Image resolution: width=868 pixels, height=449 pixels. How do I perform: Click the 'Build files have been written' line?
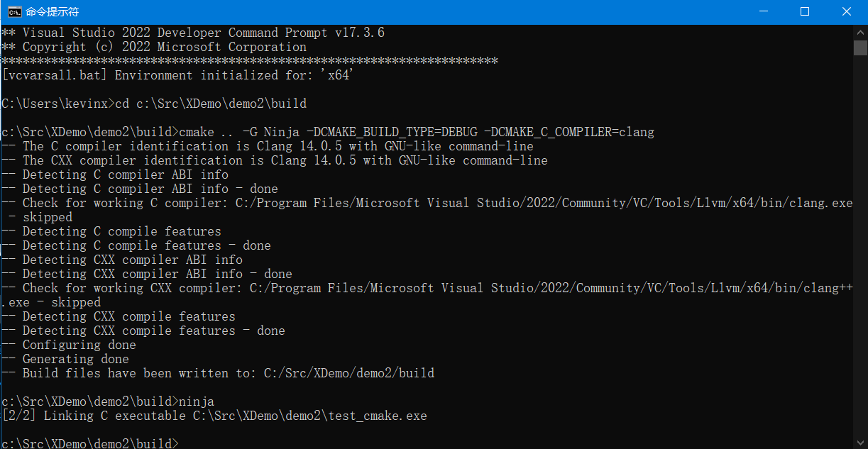coord(218,373)
